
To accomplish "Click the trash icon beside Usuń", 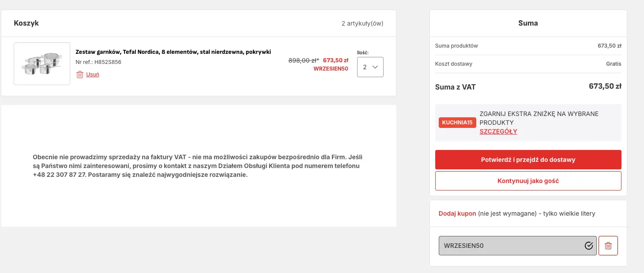I will [80, 75].
